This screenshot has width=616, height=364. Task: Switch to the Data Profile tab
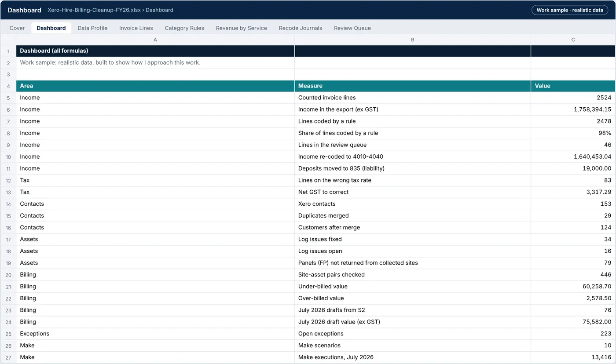(x=92, y=28)
